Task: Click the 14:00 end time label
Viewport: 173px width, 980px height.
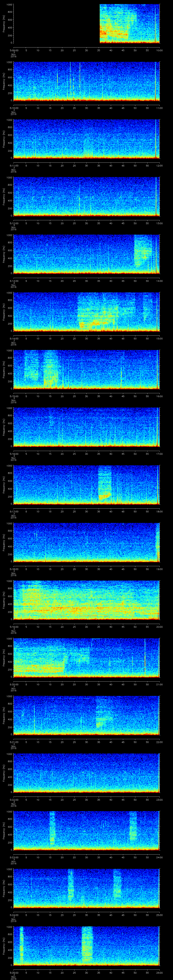Action: click(160, 281)
